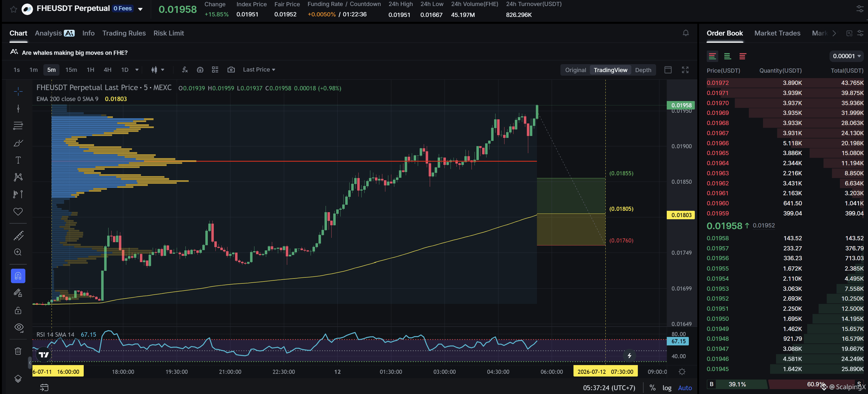Open the chart layout grid icon
Viewport: 868px width, 394px height.
[215, 70]
